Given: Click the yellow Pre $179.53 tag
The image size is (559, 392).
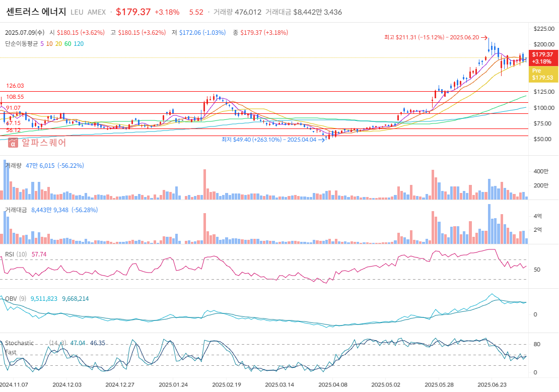Looking at the screenshot, I should (x=543, y=74).
